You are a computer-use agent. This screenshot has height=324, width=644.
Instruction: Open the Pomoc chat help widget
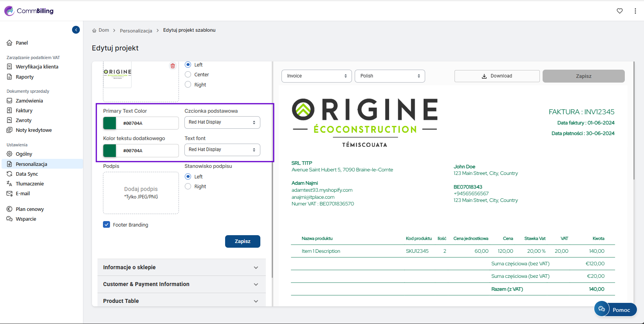[x=615, y=310]
